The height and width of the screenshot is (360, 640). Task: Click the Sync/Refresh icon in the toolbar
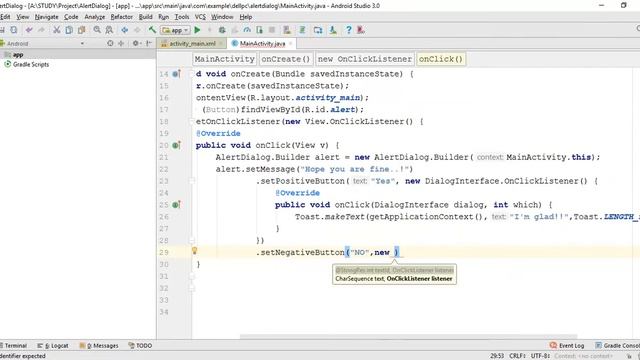pyautogui.click(x=14, y=30)
